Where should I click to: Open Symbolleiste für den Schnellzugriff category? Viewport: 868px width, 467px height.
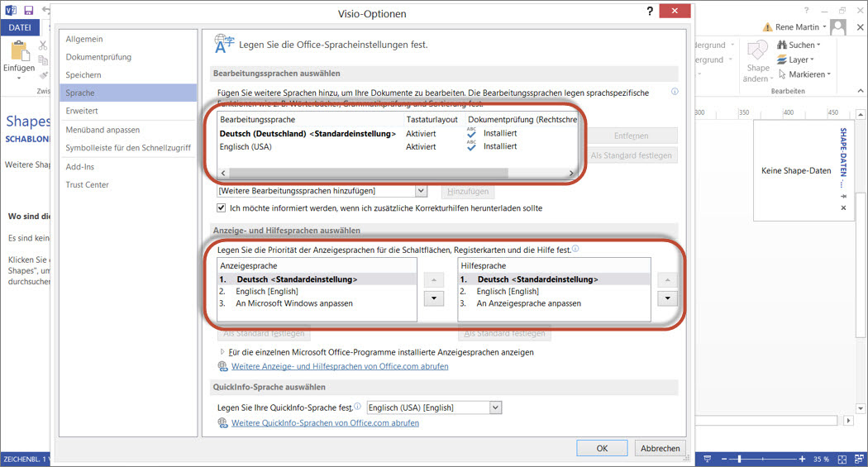[128, 148]
